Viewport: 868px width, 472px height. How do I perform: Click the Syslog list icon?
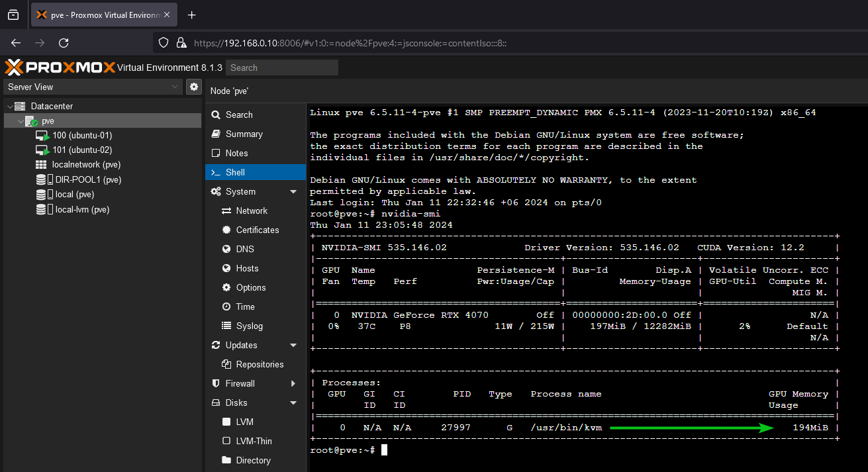pyautogui.click(x=226, y=326)
